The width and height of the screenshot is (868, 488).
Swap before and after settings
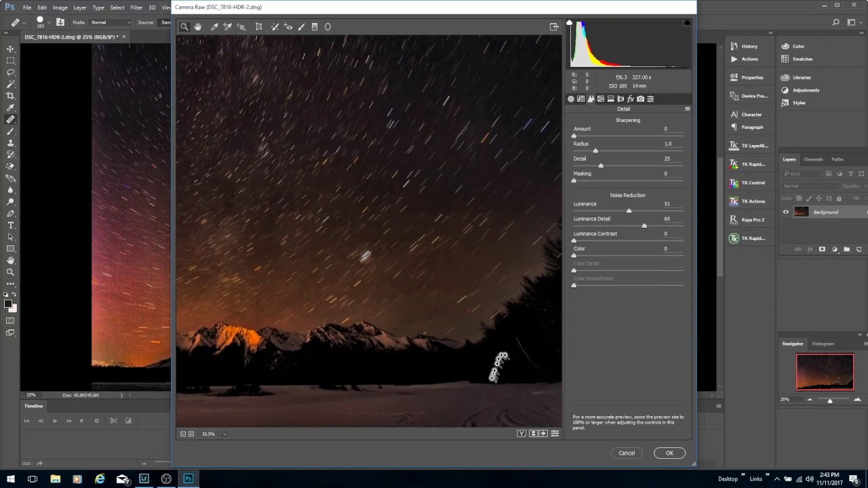[x=534, y=434]
